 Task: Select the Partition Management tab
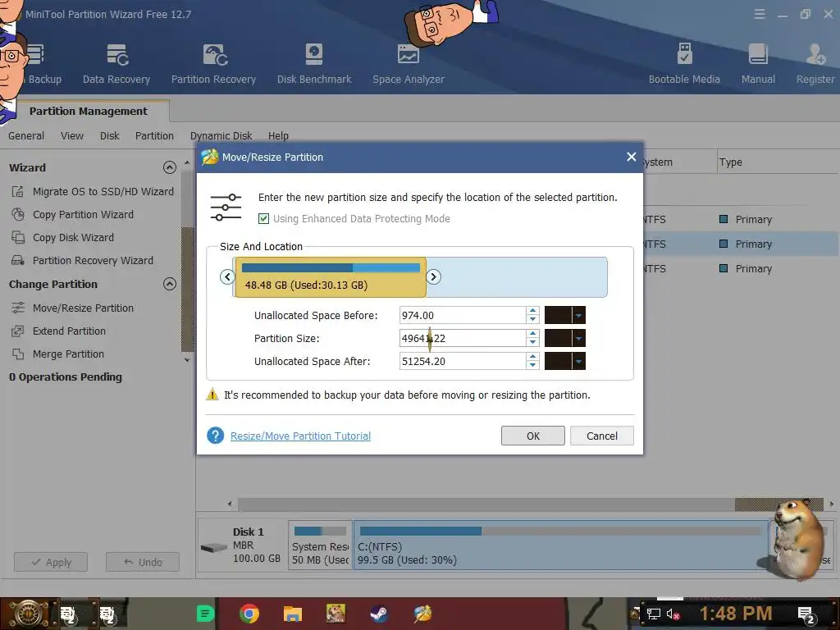[x=89, y=111]
